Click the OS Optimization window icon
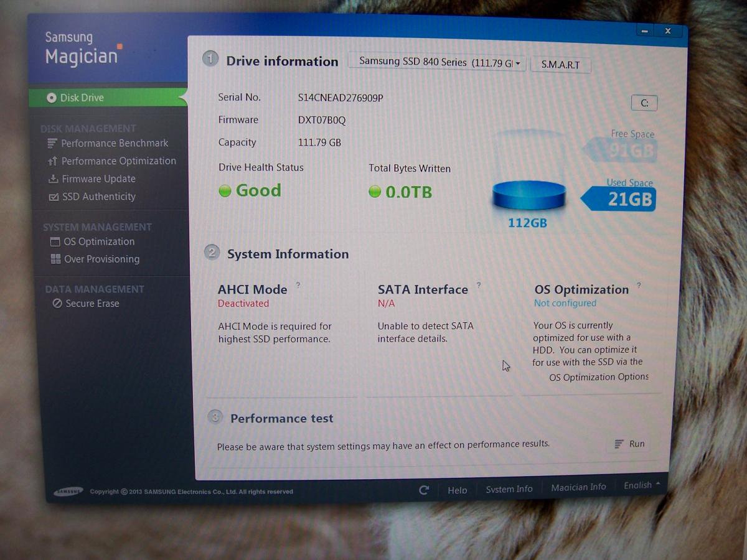This screenshot has height=560, width=747. [55, 242]
